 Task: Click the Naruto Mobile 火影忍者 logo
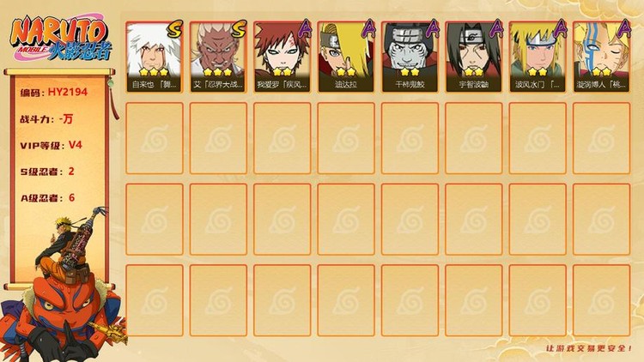(x=61, y=38)
